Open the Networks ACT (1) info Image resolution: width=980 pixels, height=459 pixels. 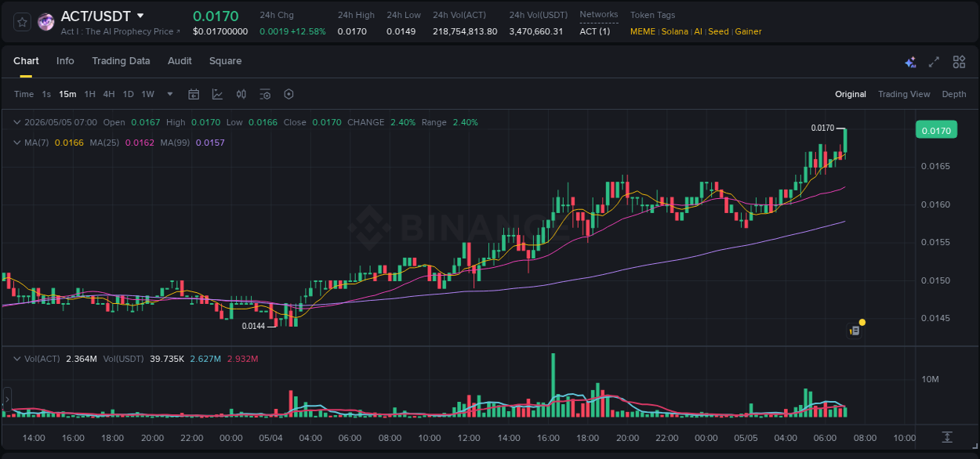594,31
